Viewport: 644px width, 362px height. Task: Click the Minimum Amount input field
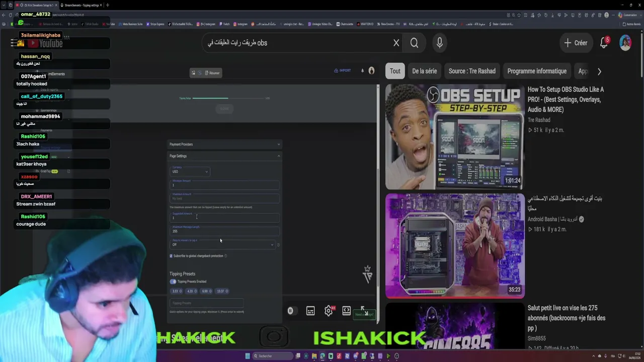224,185
